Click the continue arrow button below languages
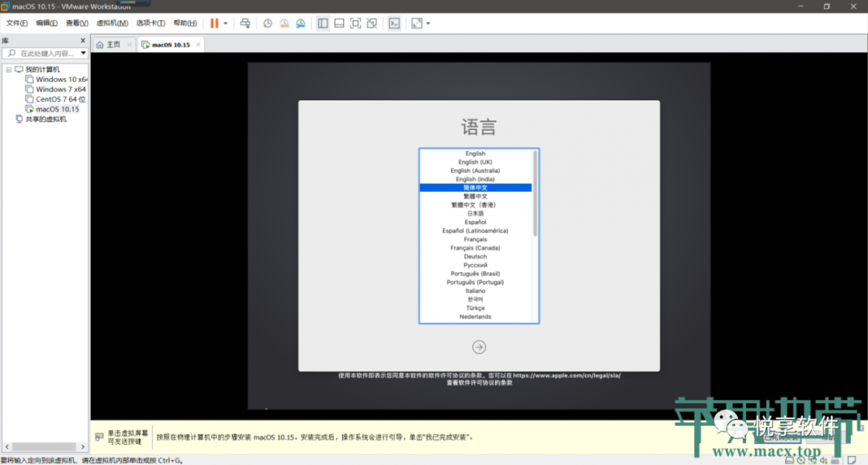 point(479,347)
